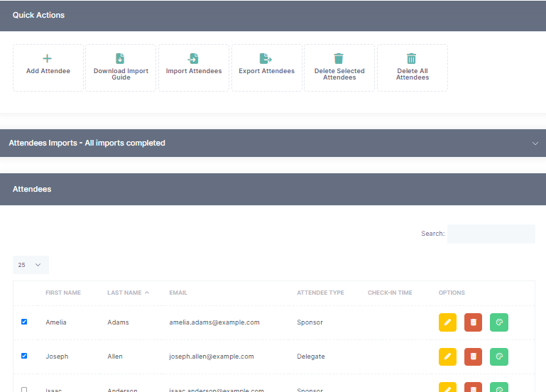Delete Joseph Allen using red trash icon

click(x=473, y=356)
